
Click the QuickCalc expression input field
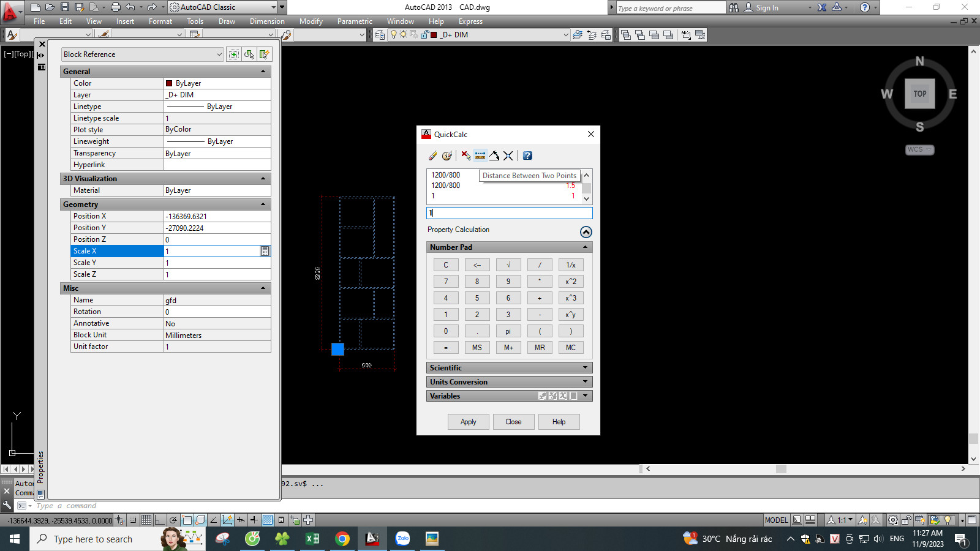pos(510,213)
